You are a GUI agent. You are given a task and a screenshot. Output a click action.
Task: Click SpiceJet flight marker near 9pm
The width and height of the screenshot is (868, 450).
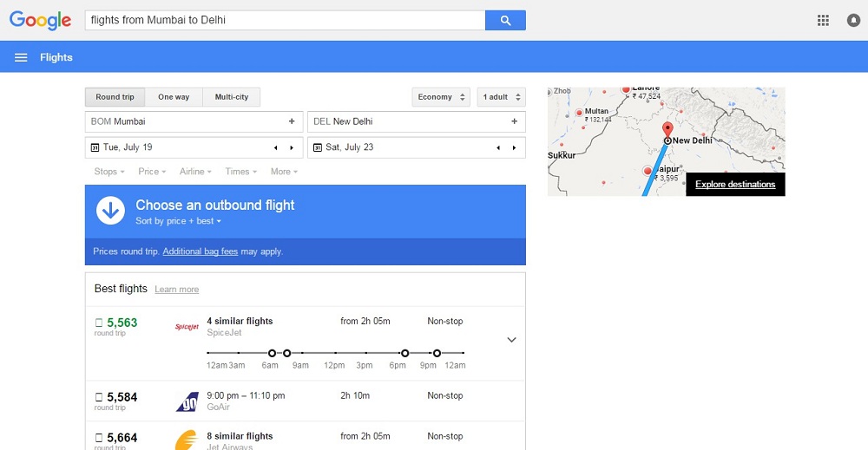pyautogui.click(x=437, y=353)
